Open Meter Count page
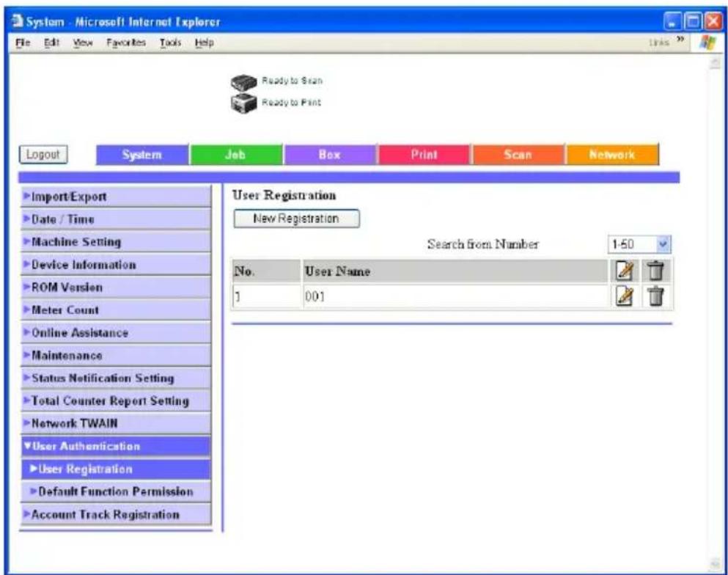This screenshot has width=728, height=575. click(116, 310)
